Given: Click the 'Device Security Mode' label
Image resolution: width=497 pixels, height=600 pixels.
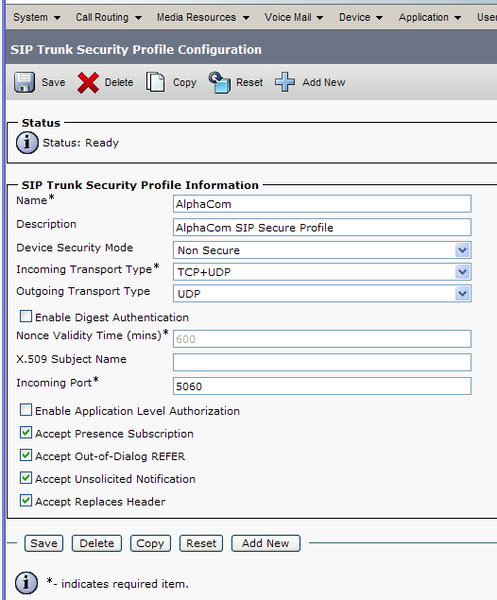Looking at the screenshot, I should pos(75,248).
